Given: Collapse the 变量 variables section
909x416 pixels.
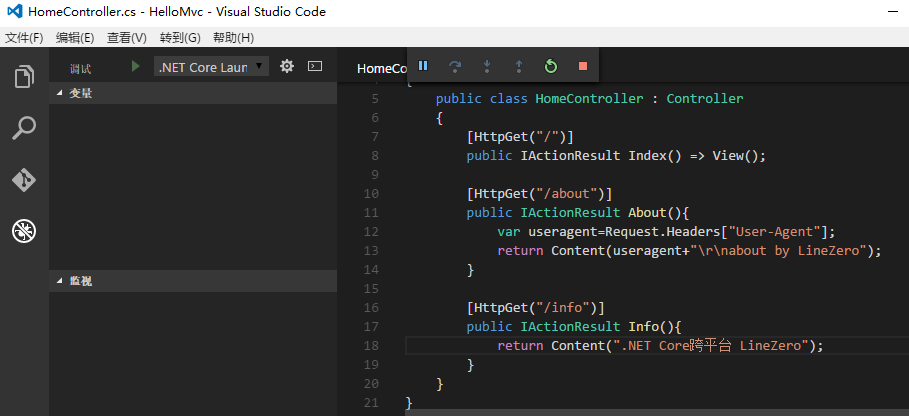Looking at the screenshot, I should (193, 93).
